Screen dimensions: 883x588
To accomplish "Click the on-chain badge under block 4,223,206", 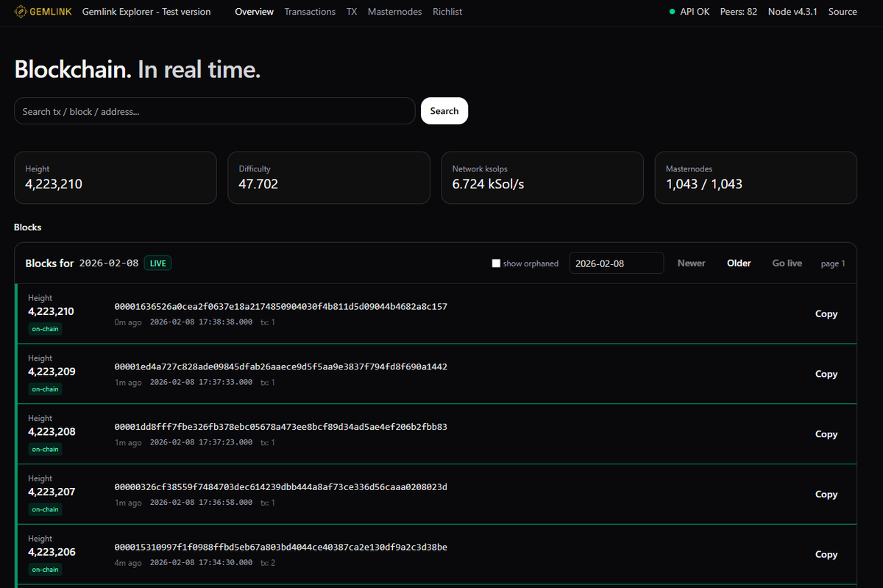I will (45, 569).
